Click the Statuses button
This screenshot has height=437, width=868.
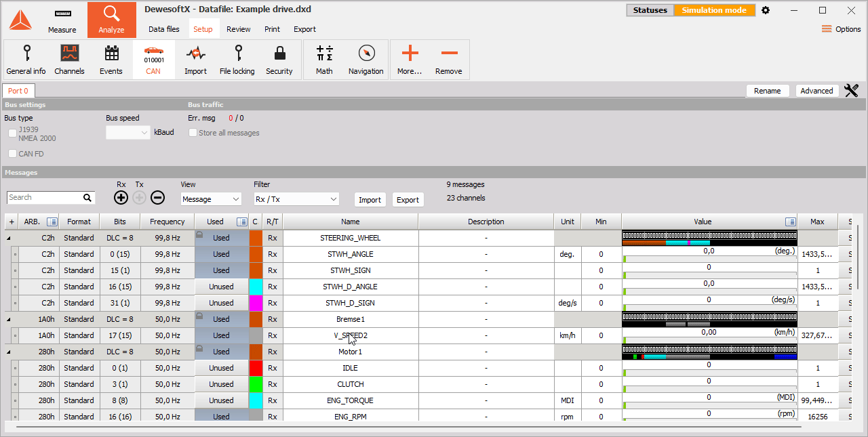click(x=650, y=10)
